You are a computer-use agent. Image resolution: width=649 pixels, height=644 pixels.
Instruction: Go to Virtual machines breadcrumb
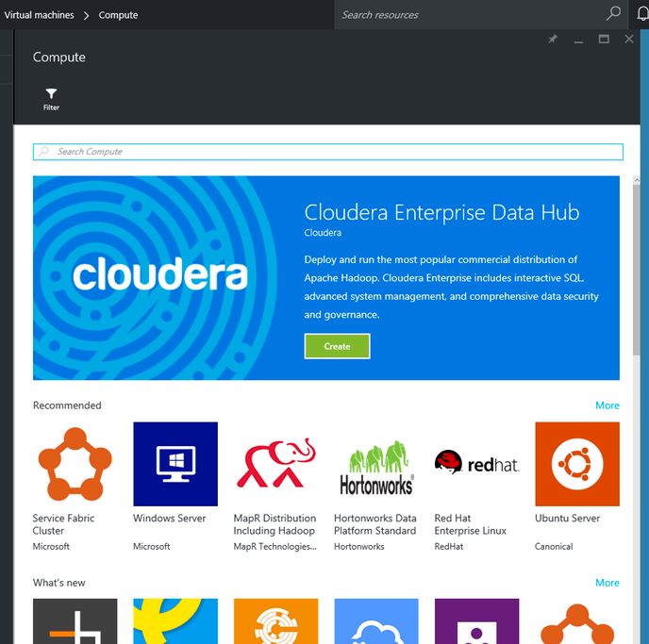tap(39, 15)
